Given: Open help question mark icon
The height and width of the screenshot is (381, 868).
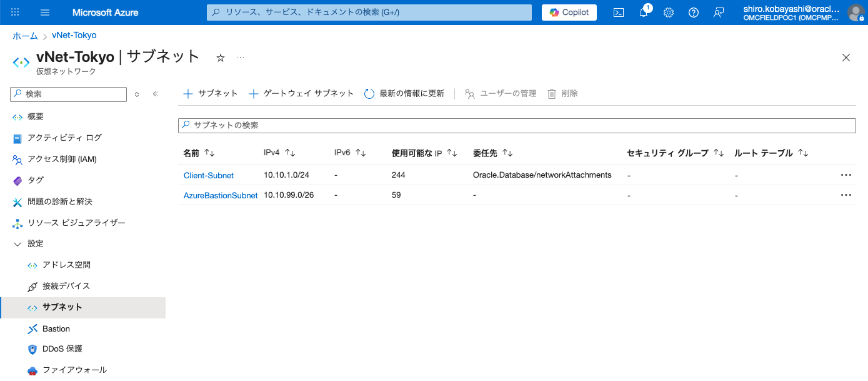Looking at the screenshot, I should point(693,13).
